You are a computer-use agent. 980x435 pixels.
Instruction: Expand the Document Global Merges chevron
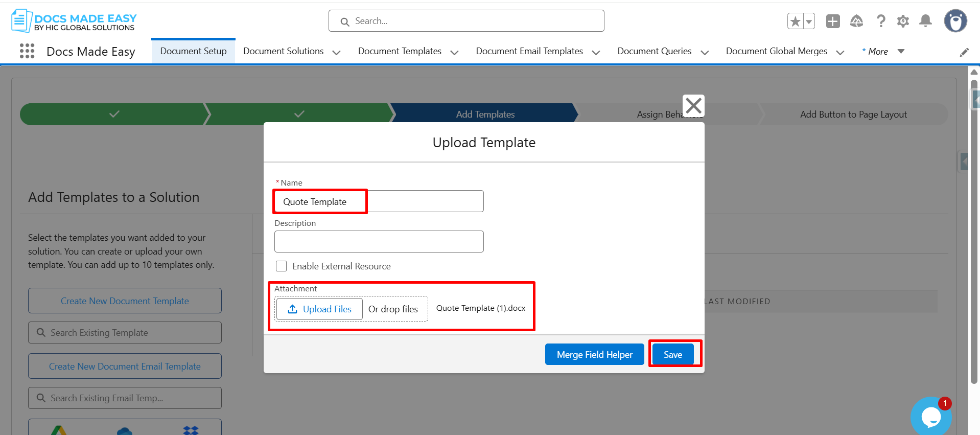click(840, 52)
